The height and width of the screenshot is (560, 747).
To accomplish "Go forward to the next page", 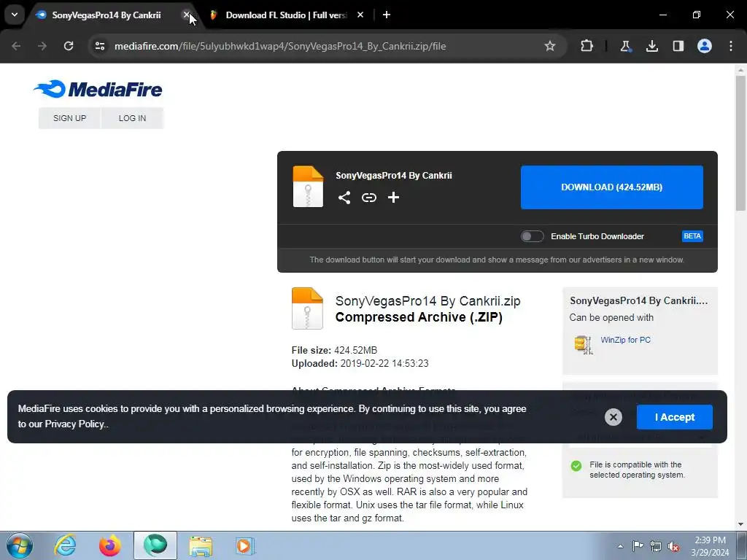I will click(x=42, y=46).
